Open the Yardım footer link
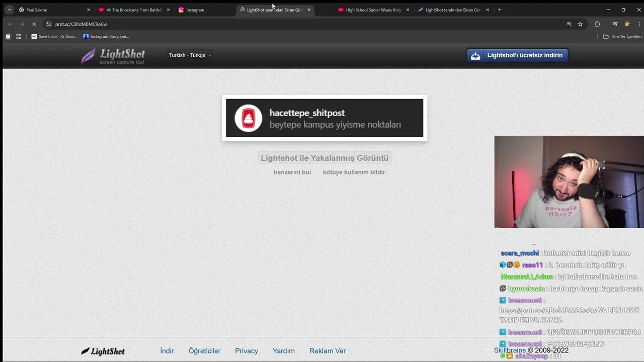The width and height of the screenshot is (644, 362). (x=284, y=351)
